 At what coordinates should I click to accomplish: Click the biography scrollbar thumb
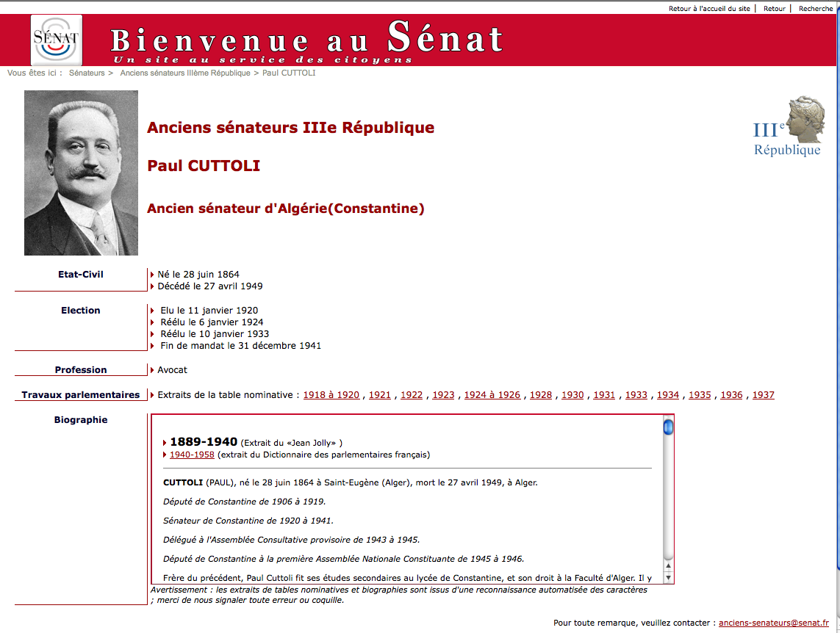pos(668,427)
